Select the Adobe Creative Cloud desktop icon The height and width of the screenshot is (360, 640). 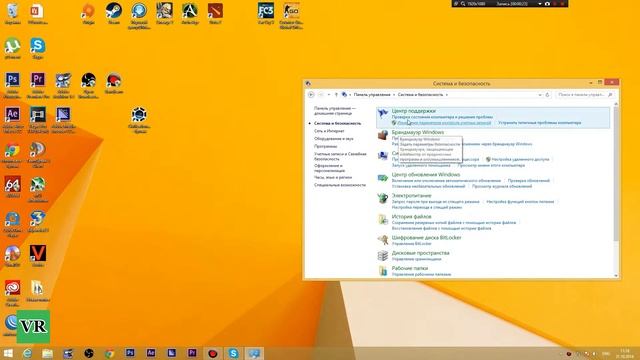12,292
